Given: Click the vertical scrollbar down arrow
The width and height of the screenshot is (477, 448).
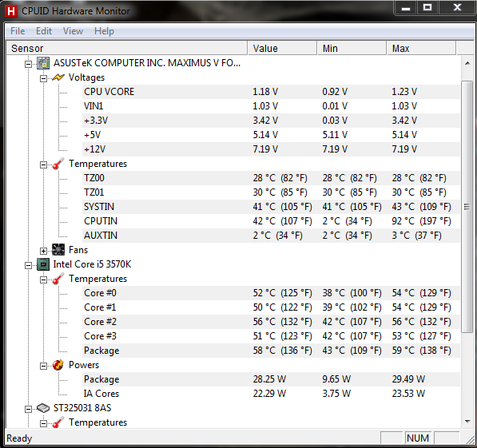Looking at the screenshot, I should tap(467, 421).
